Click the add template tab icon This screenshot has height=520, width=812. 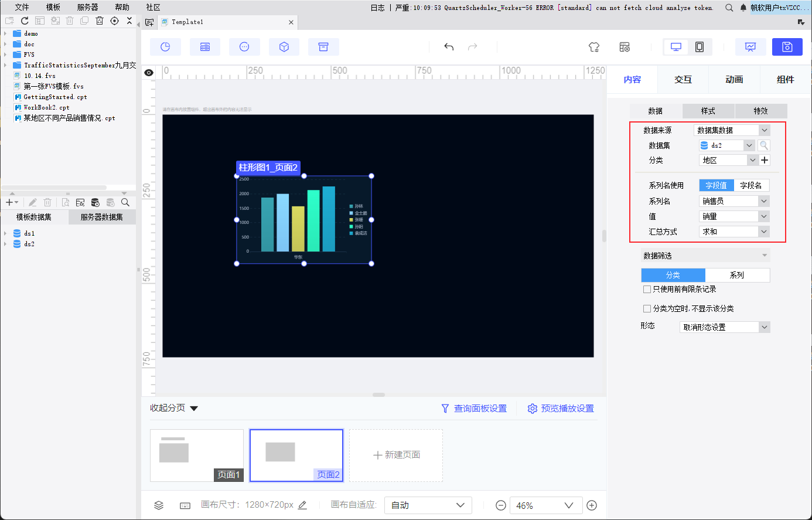coord(149,22)
